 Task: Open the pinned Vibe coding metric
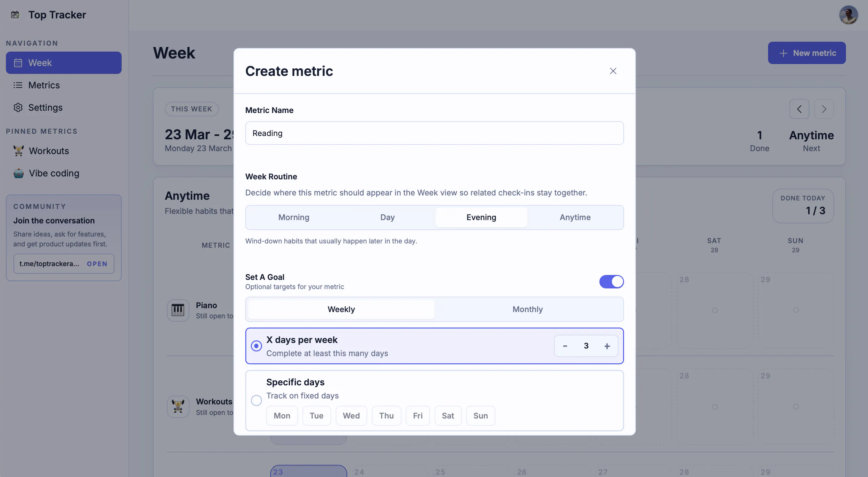click(x=64, y=173)
